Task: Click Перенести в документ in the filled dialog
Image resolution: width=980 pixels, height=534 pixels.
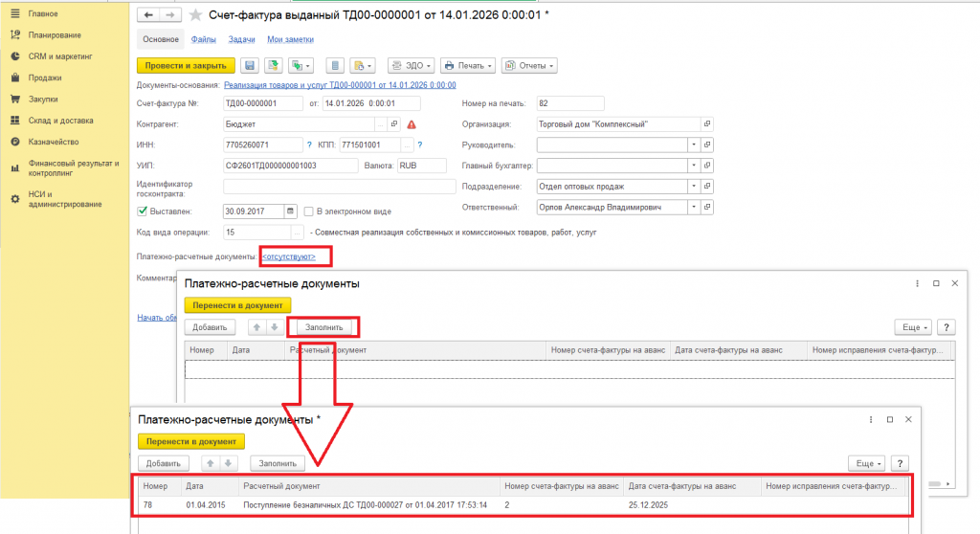Action: [191, 441]
